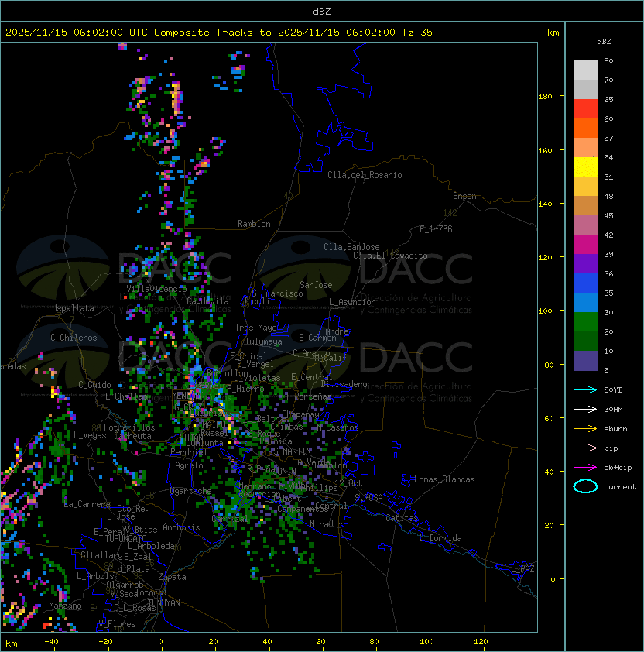Click the 'dBZ' window title text
Viewport: 644px width, 652px height.
pos(322,11)
